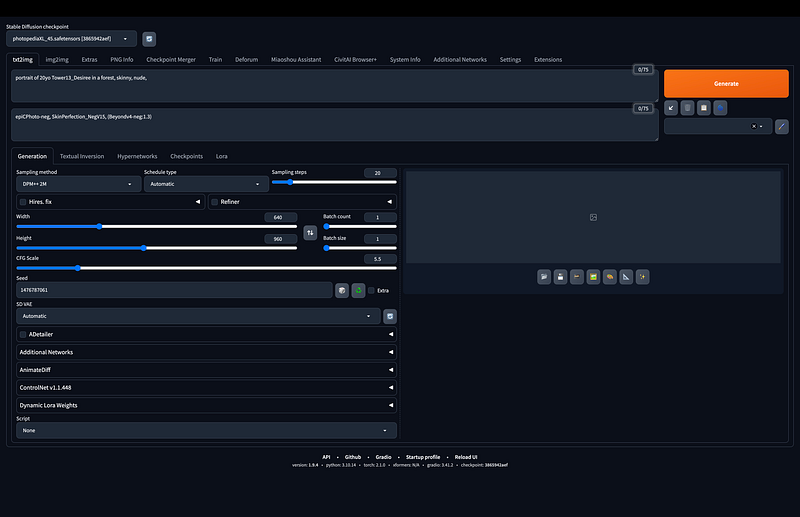800x517 pixels.
Task: Open the styles dropdown arrow
Action: (x=761, y=126)
